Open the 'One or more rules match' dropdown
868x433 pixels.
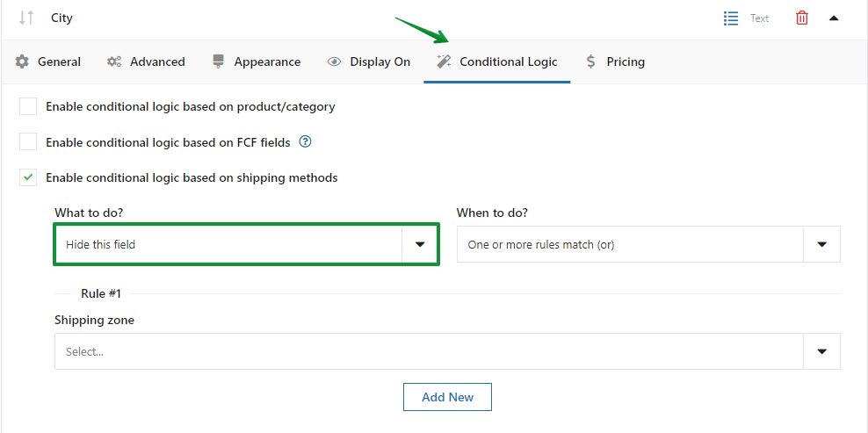point(648,244)
